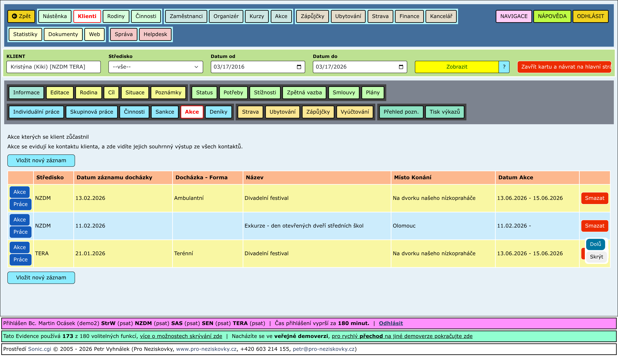Open the Deníky client tab
The height and width of the screenshot is (364, 618).
pos(218,112)
